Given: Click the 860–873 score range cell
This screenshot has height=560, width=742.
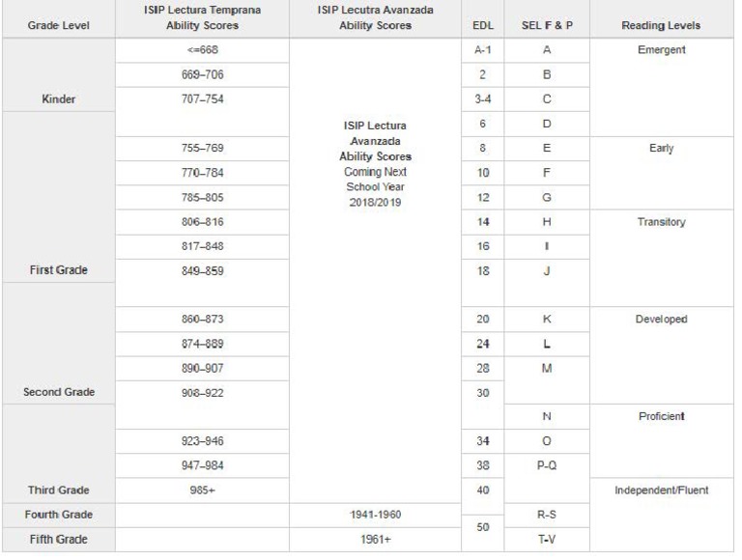Looking at the screenshot, I should (x=202, y=319).
